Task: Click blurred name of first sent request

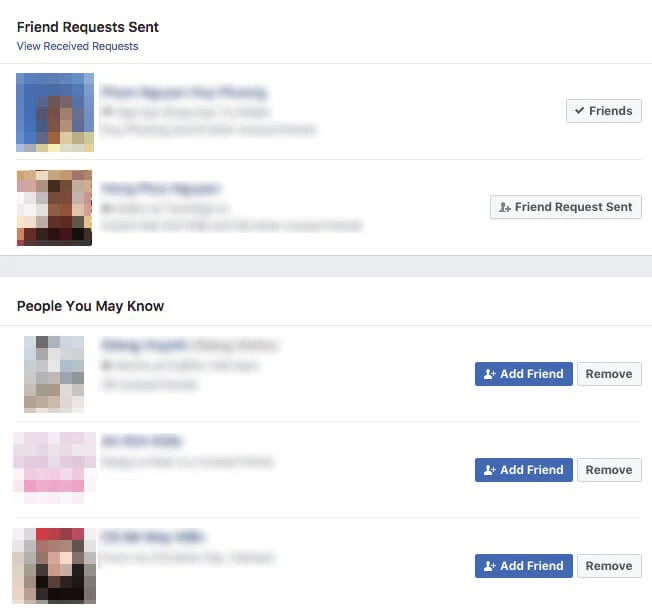Action: point(184,92)
